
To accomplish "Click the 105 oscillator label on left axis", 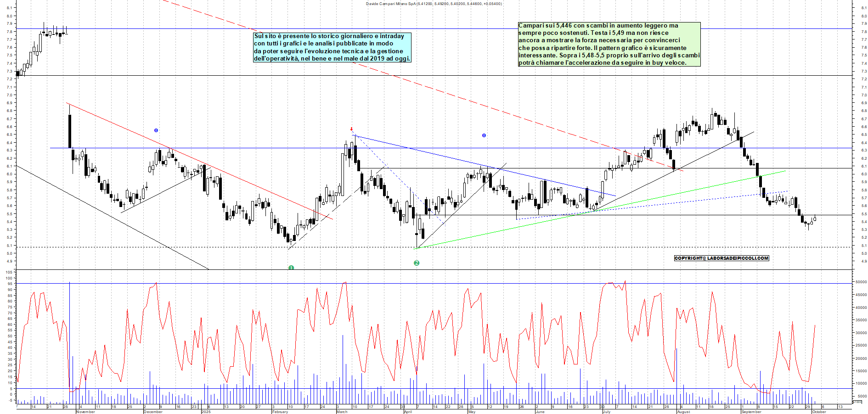I will pos(9,272).
